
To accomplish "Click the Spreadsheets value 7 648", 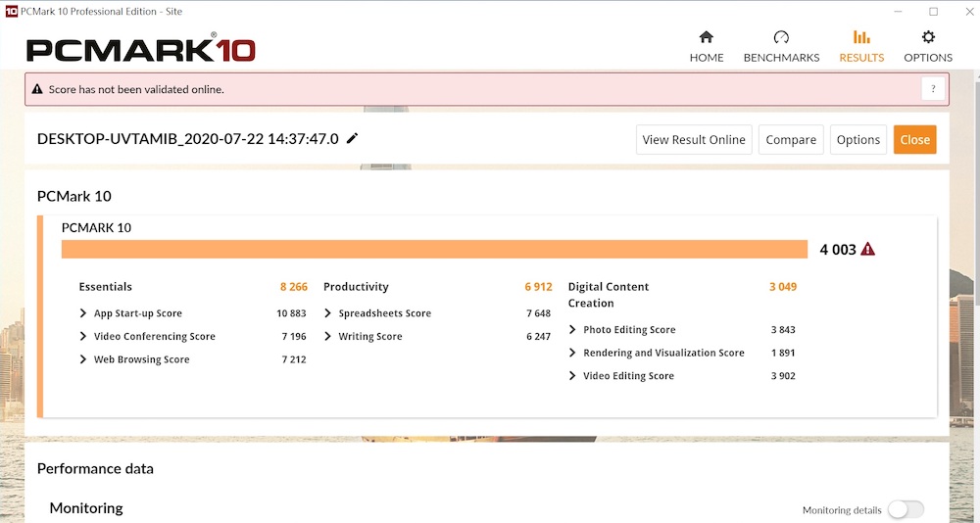I will pyautogui.click(x=538, y=313).
